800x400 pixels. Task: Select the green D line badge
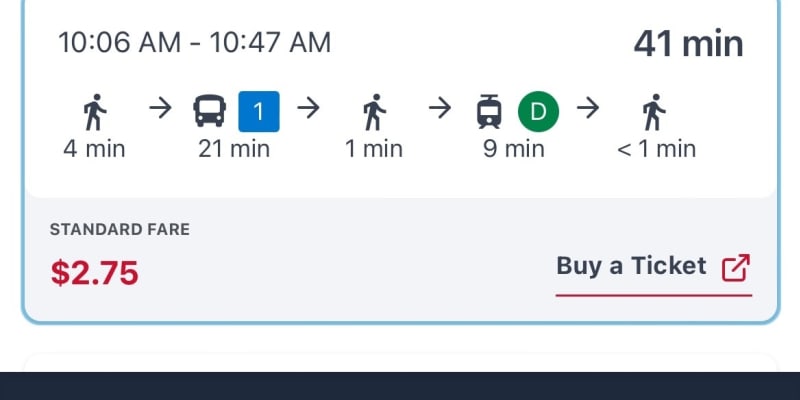click(538, 111)
